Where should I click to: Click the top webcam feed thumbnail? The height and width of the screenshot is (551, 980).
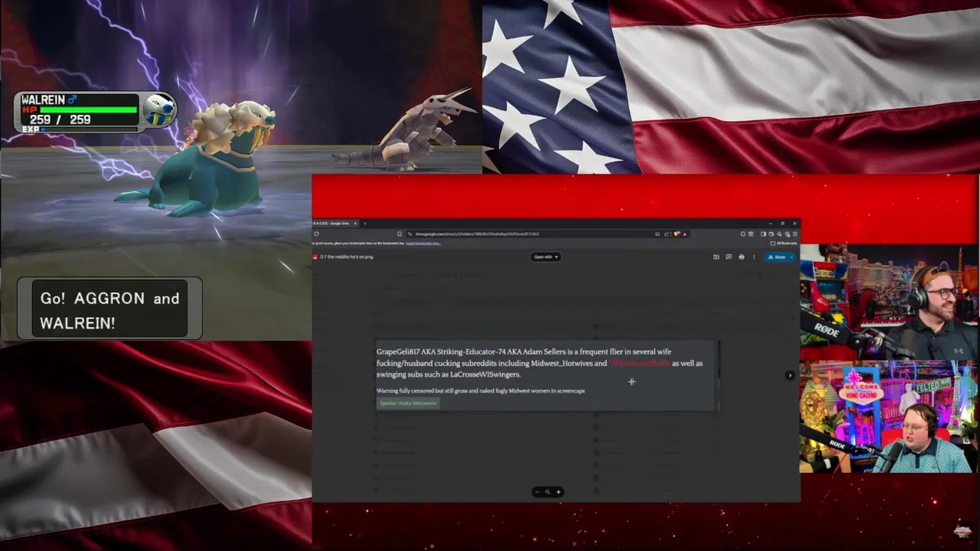[889, 302]
